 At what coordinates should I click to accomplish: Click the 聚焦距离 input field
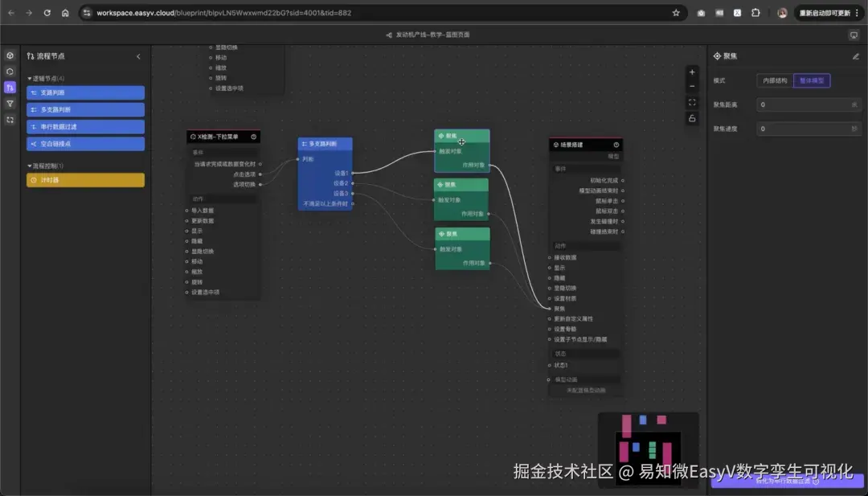coord(809,105)
